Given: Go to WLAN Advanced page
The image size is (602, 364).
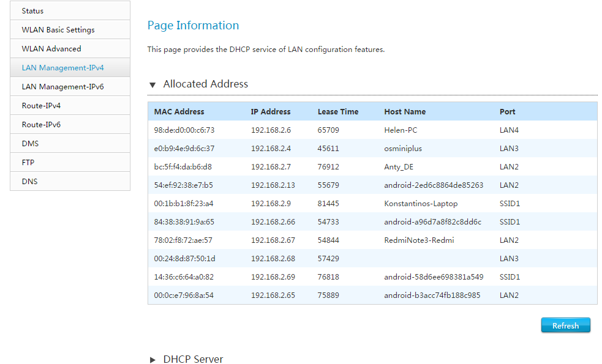Looking at the screenshot, I should pos(70,49).
